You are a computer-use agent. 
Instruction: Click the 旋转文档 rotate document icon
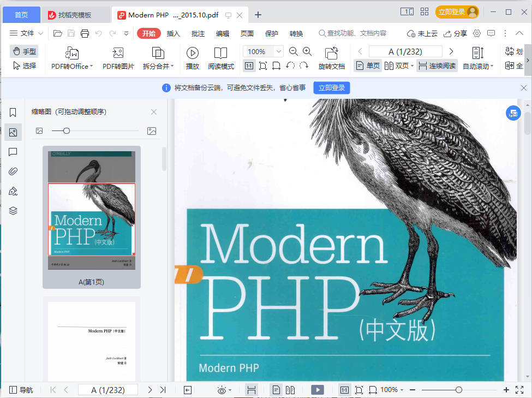point(331,54)
